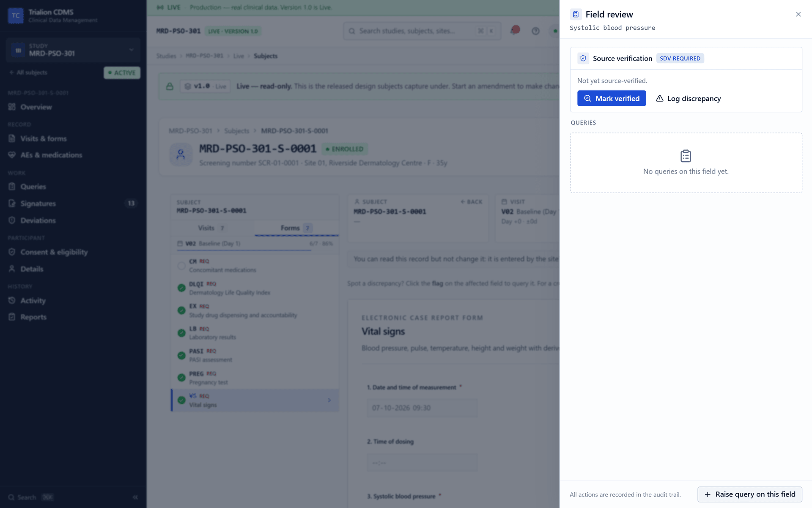Click Log discrepancy button
The width and height of the screenshot is (812, 508).
point(688,98)
